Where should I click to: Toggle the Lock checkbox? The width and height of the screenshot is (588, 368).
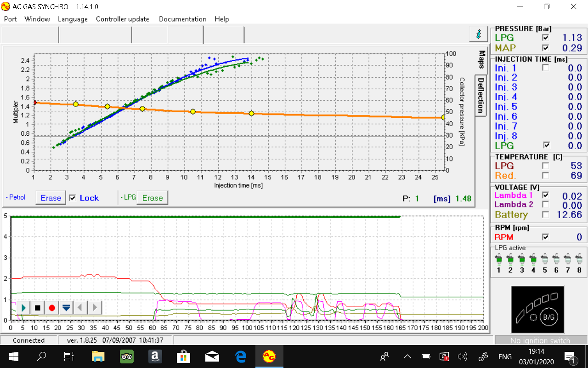pos(73,198)
